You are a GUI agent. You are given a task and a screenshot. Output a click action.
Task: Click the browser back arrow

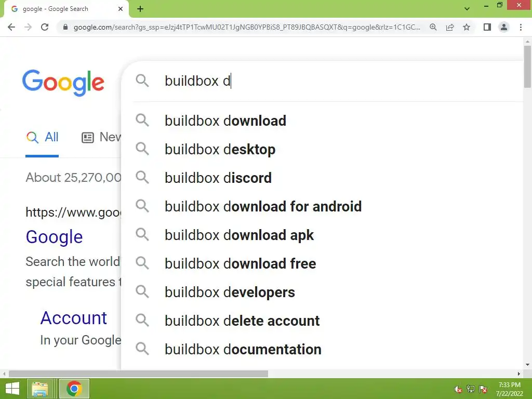point(11,27)
